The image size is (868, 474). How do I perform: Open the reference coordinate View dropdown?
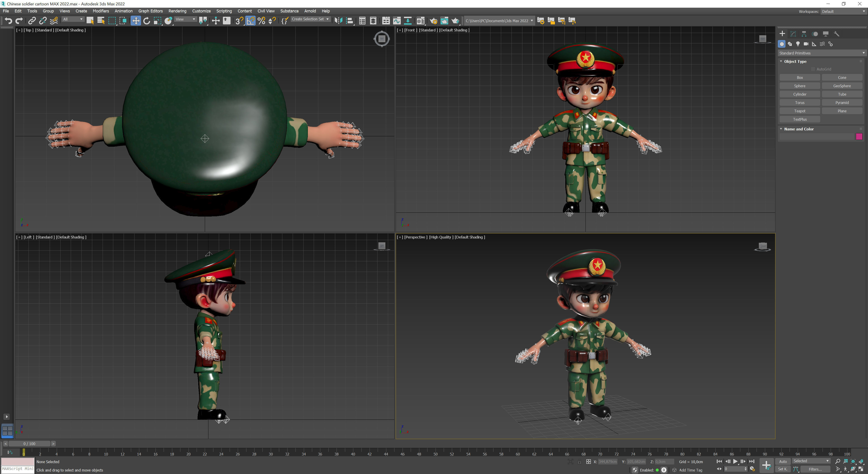[x=185, y=19]
